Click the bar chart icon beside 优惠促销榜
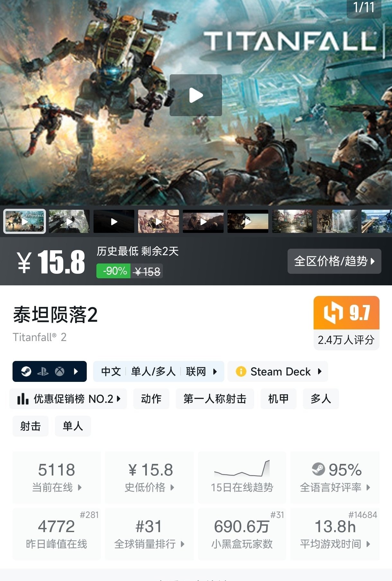 coord(23,399)
